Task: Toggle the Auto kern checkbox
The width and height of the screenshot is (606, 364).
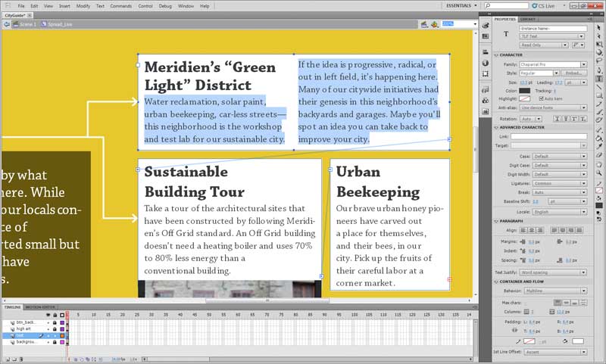Action: coord(542,99)
